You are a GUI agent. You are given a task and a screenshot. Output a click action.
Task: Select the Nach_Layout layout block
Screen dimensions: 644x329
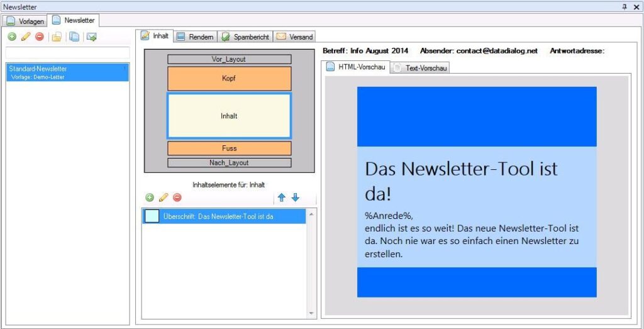click(229, 163)
